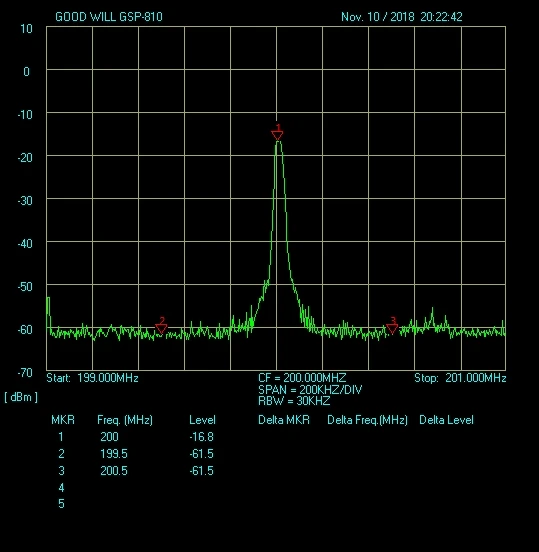Select the SPAN = 200KHZ/DIV readout
Screen dimensions: 539x552
(x=310, y=390)
